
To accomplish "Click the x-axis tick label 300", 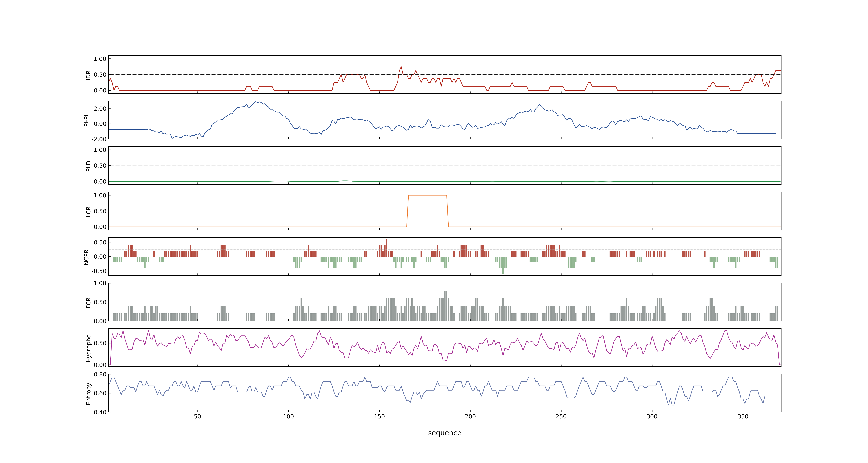I will click(x=652, y=416).
